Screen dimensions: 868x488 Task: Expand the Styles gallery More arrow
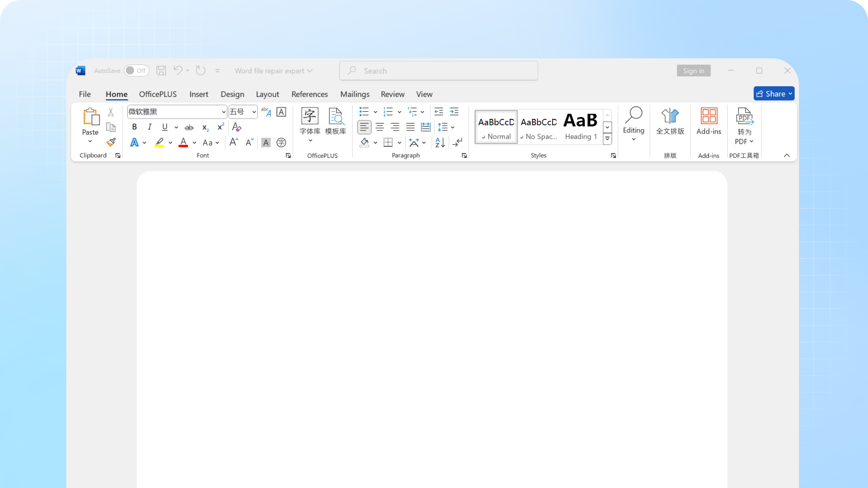[607, 138]
